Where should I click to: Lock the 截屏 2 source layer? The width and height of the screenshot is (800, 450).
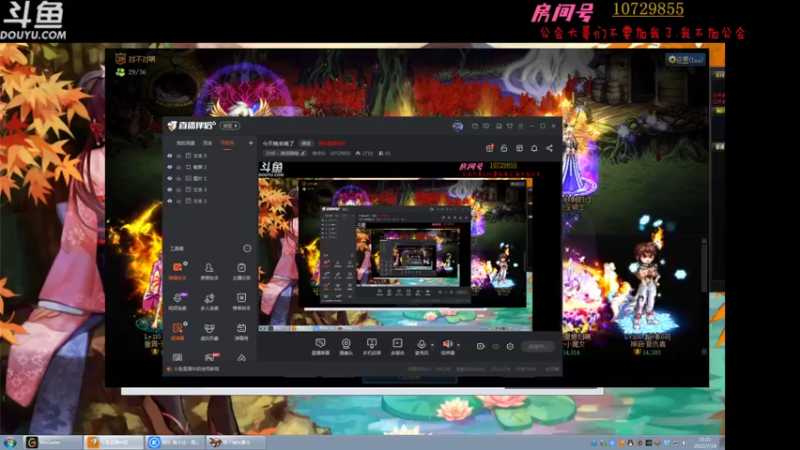(x=179, y=167)
